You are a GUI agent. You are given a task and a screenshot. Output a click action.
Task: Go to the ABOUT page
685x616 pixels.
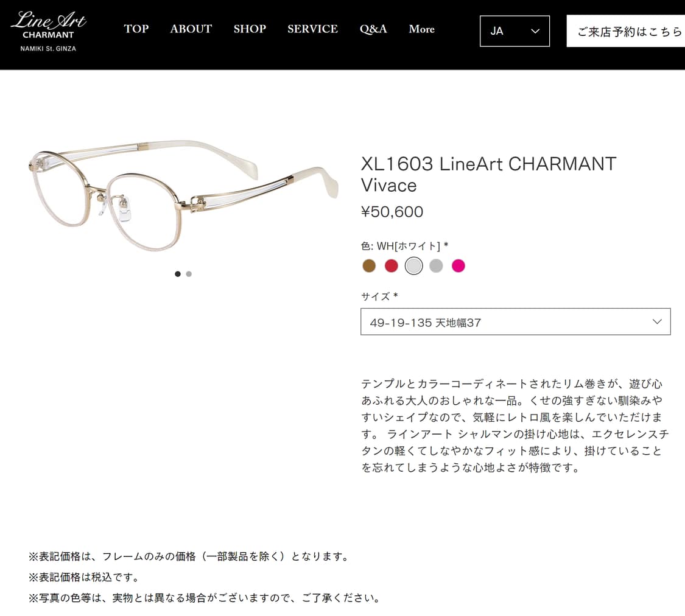(191, 29)
